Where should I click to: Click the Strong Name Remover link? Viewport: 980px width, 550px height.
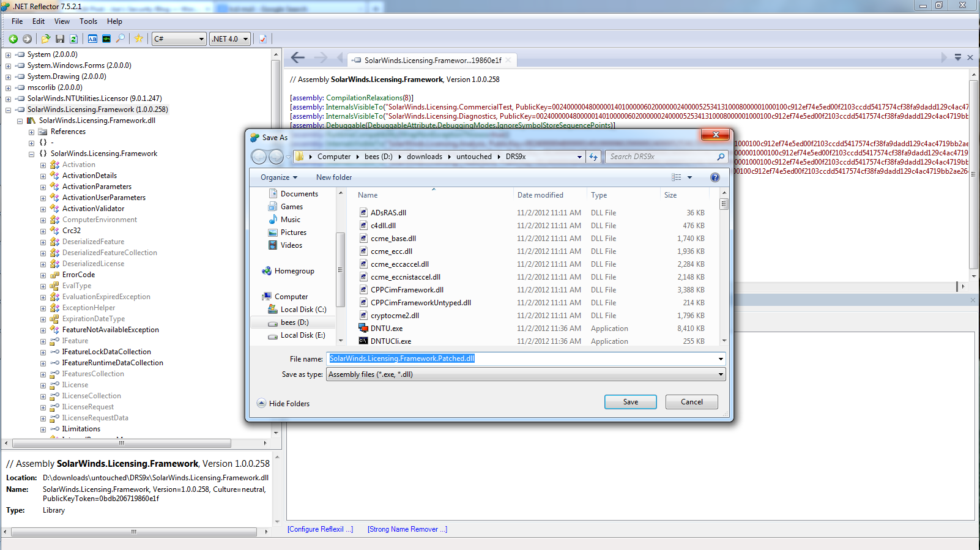point(407,529)
